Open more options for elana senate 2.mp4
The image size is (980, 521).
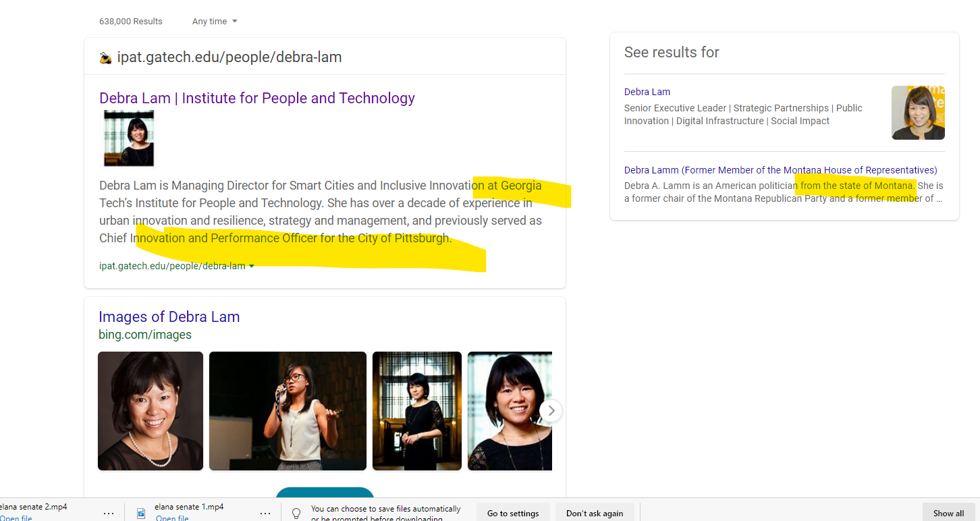click(109, 513)
